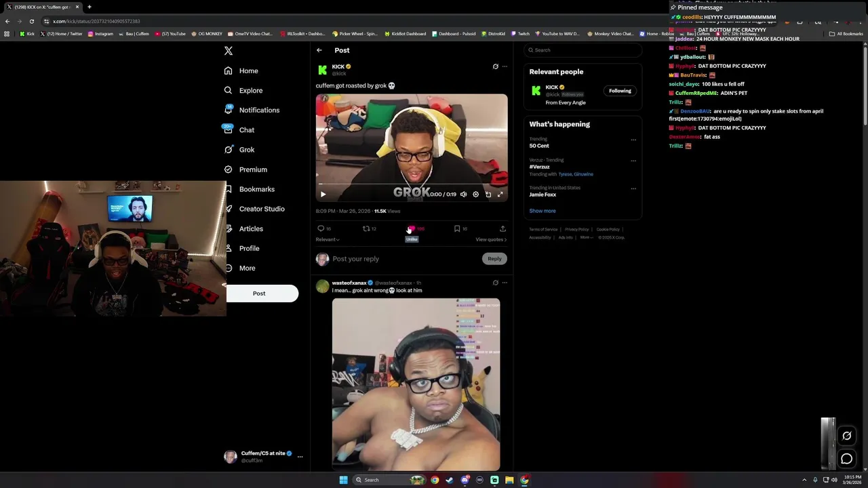Screen dimensions: 868x488
Task: Click the video progress bar
Action: coord(412,184)
